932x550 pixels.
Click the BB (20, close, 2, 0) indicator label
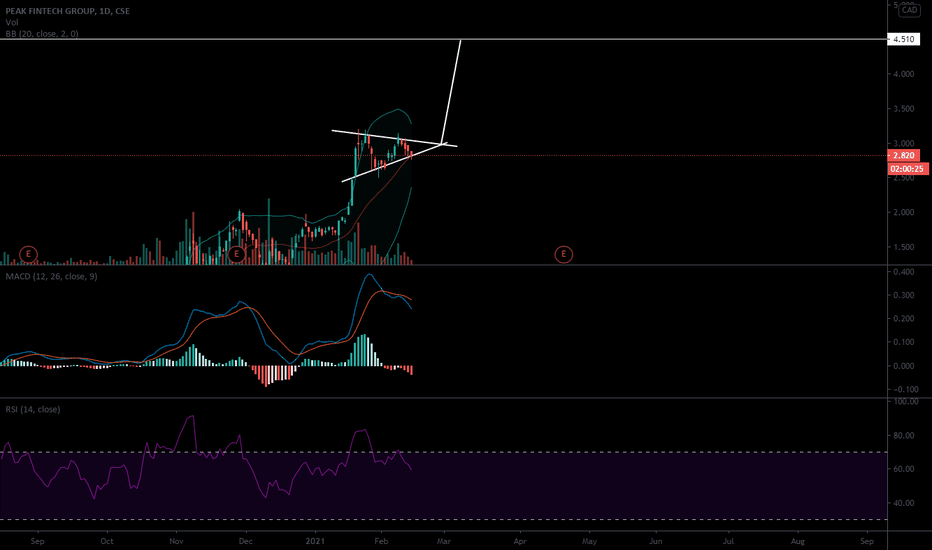[x=42, y=34]
